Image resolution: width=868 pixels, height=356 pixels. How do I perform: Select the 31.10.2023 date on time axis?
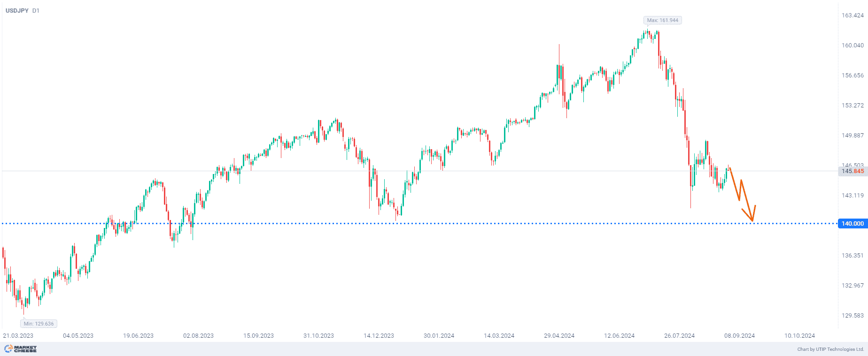tap(318, 335)
